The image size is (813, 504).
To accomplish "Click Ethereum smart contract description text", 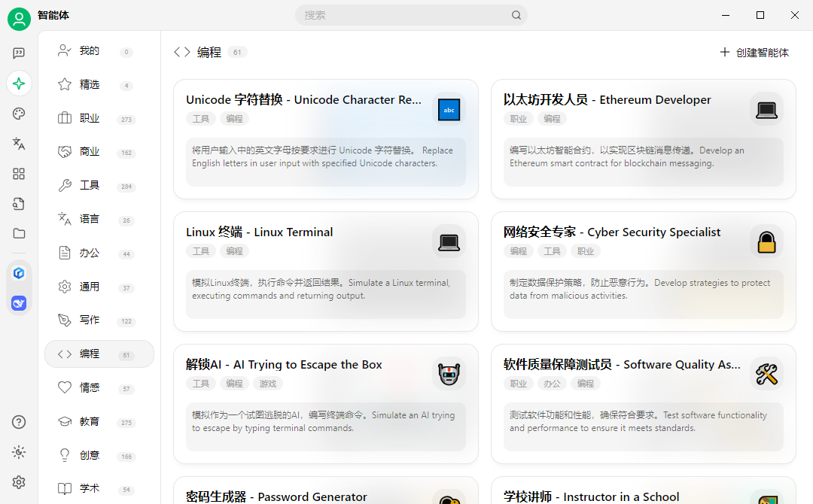I will tap(626, 157).
